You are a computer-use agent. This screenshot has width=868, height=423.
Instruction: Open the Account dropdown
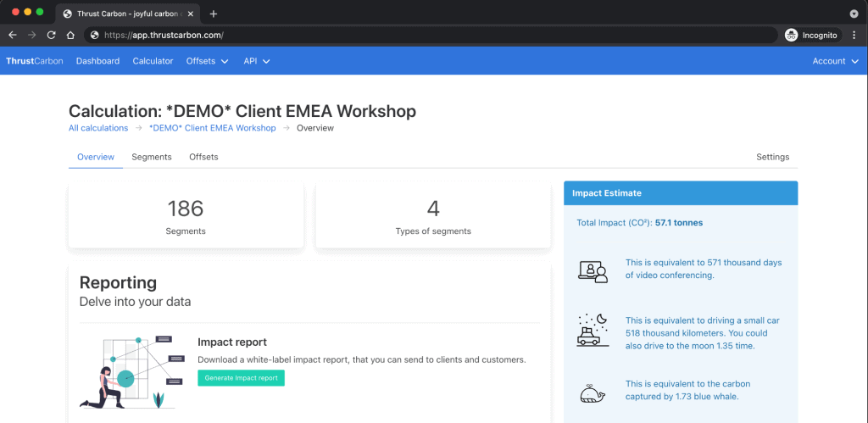pos(835,61)
